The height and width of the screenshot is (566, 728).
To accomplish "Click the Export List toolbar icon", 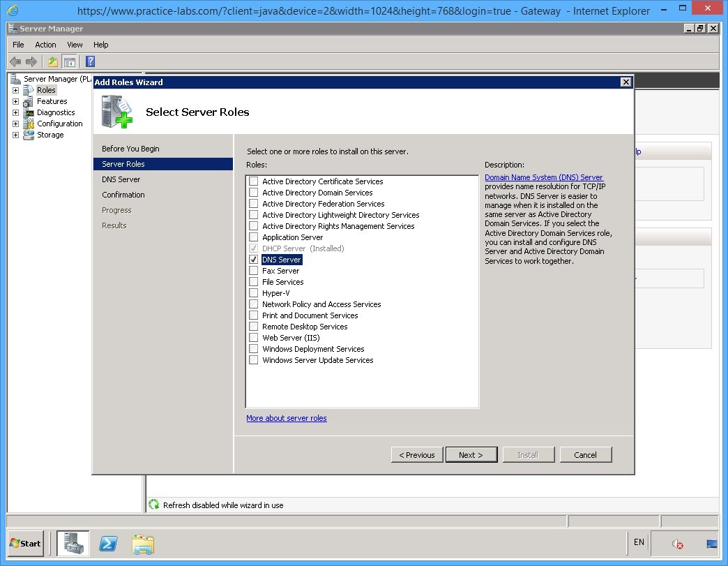I will (x=51, y=61).
